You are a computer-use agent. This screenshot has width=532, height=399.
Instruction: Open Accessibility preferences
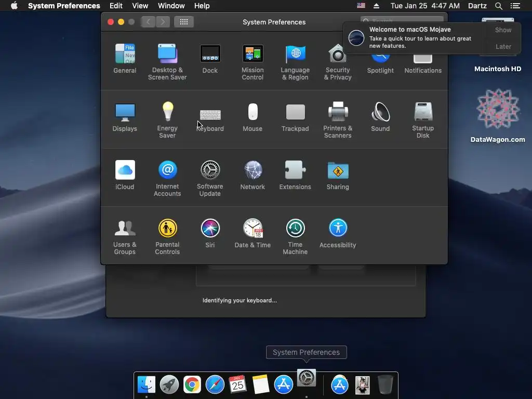(338, 233)
